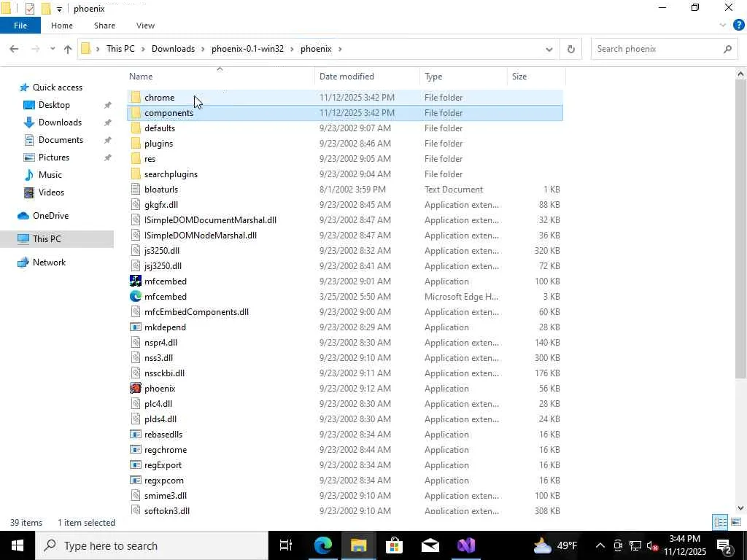The height and width of the screenshot is (560, 747).
Task: Open Microsoft Store from taskbar
Action: (x=394, y=545)
